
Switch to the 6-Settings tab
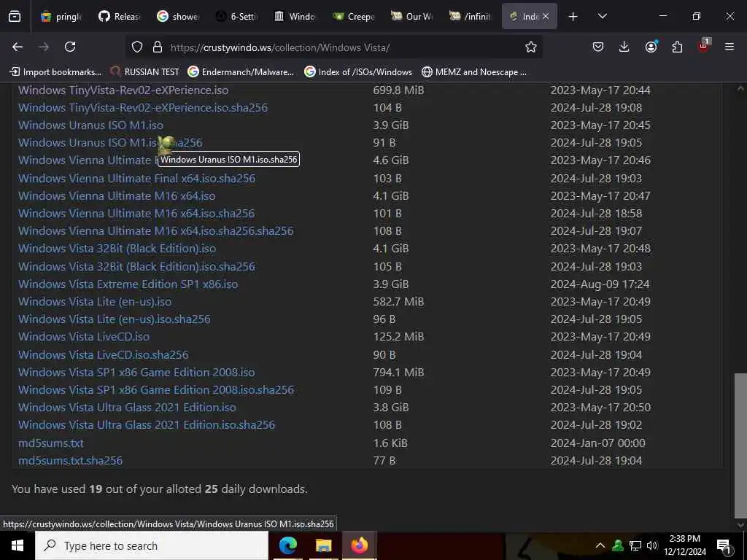(x=237, y=17)
